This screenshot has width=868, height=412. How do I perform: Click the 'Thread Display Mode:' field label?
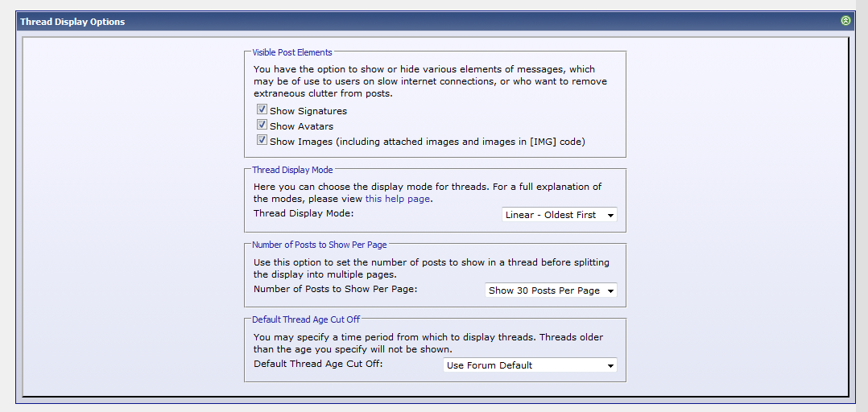[304, 213]
